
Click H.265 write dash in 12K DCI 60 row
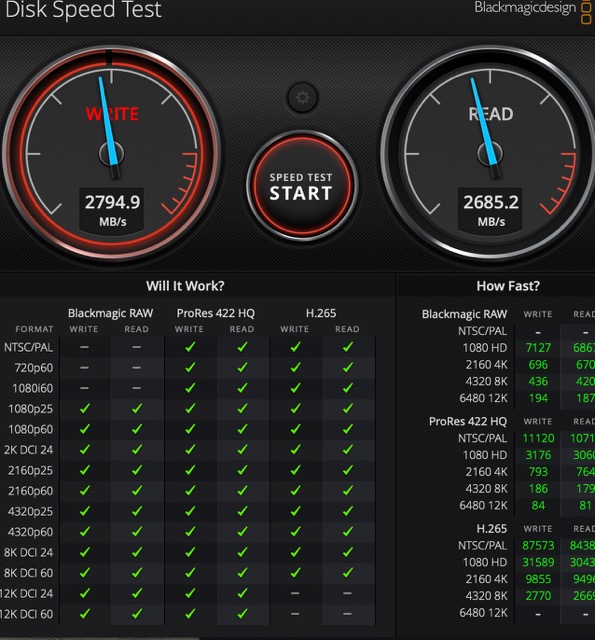click(x=295, y=613)
